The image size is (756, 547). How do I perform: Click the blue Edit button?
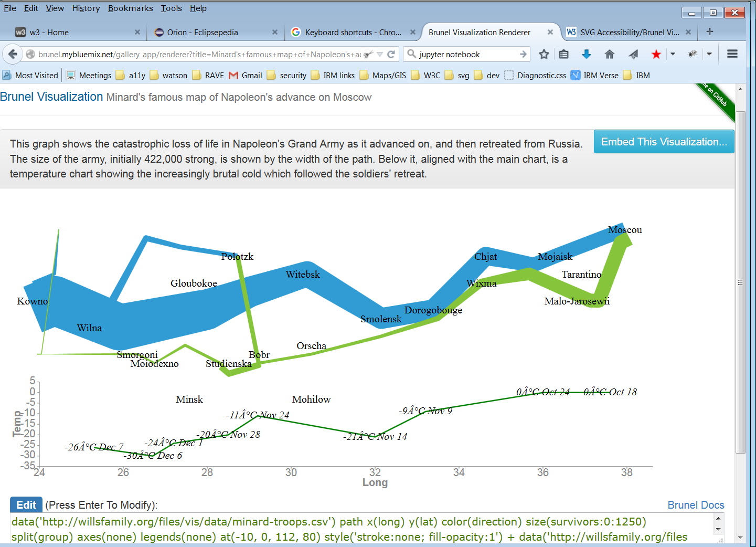pos(26,505)
